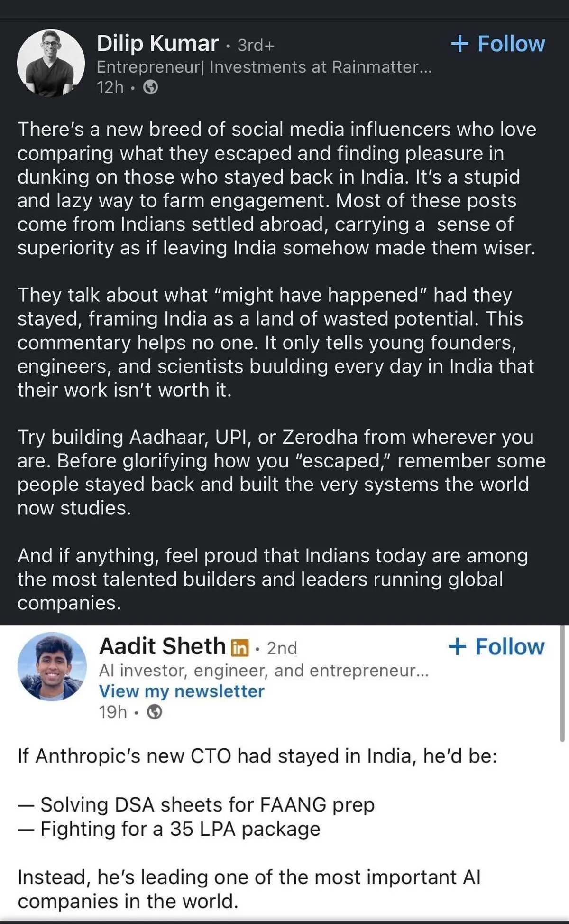This screenshot has height=924, width=569.
Task: Follow Aadit Sheth
Action: 496,647
